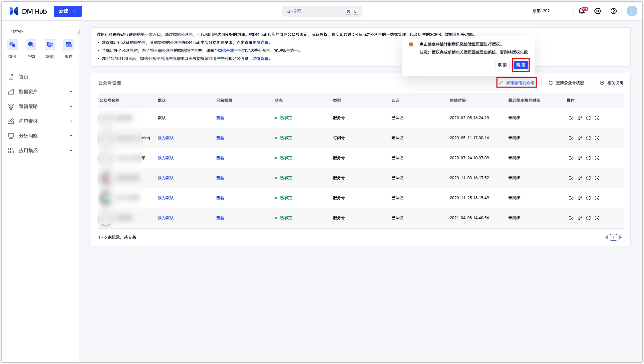The image size is (644, 364).
Task: Click the 取消 button in popup
Action: (502, 65)
